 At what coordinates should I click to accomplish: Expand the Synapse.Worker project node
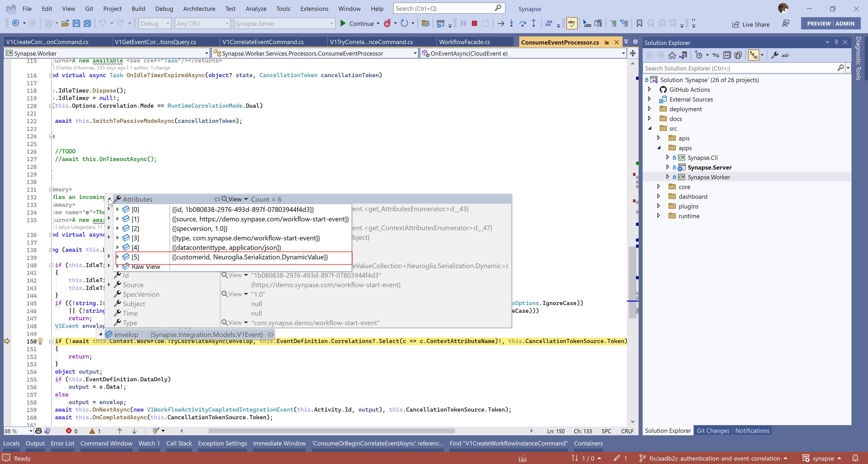pyautogui.click(x=668, y=177)
